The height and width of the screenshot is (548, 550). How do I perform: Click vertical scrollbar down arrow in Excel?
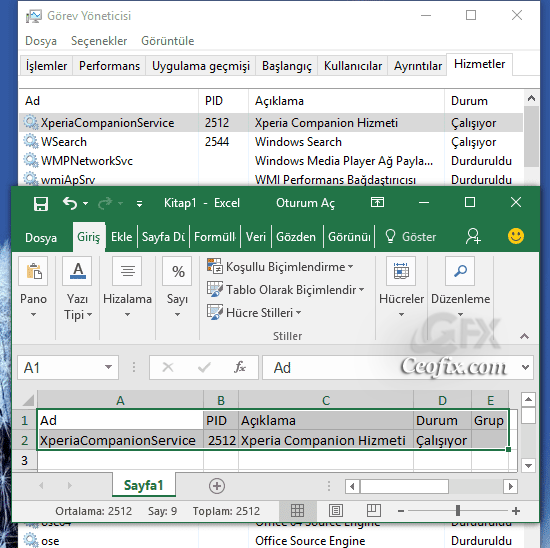pyautogui.click(x=528, y=466)
